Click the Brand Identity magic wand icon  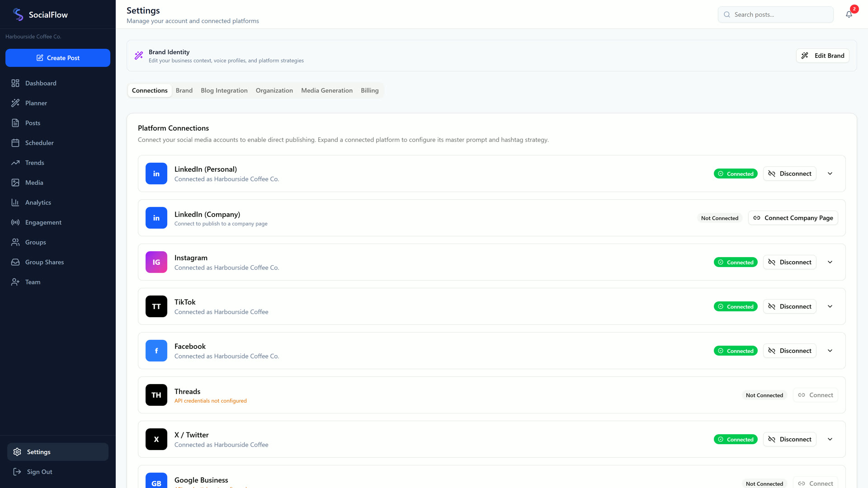tap(139, 56)
